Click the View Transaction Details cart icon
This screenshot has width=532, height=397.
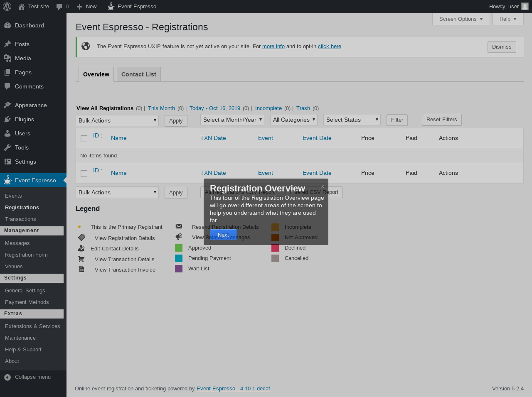click(81, 259)
